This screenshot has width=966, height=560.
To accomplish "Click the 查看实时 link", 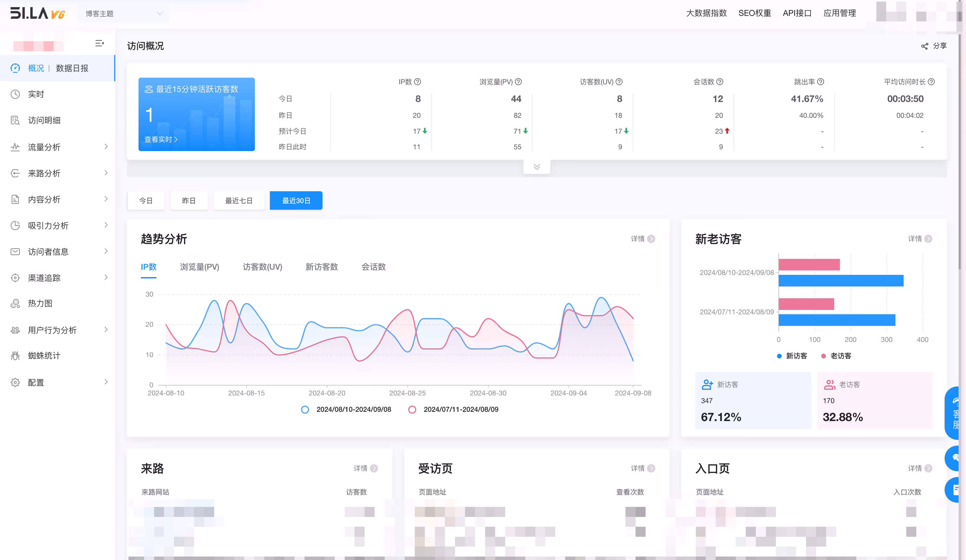I will [x=161, y=139].
